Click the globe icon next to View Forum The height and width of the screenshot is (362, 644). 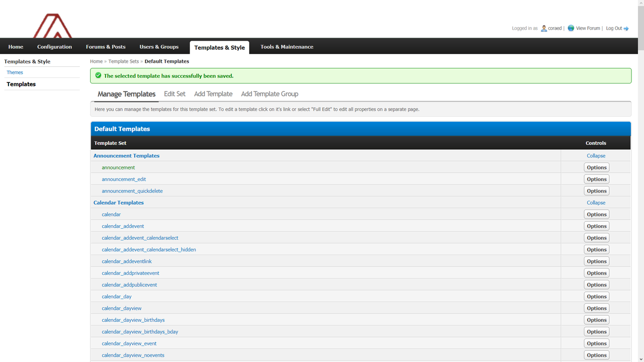(x=571, y=28)
